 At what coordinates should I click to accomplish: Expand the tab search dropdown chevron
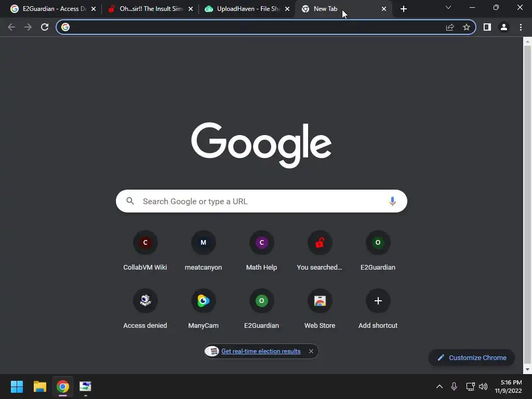click(x=448, y=7)
